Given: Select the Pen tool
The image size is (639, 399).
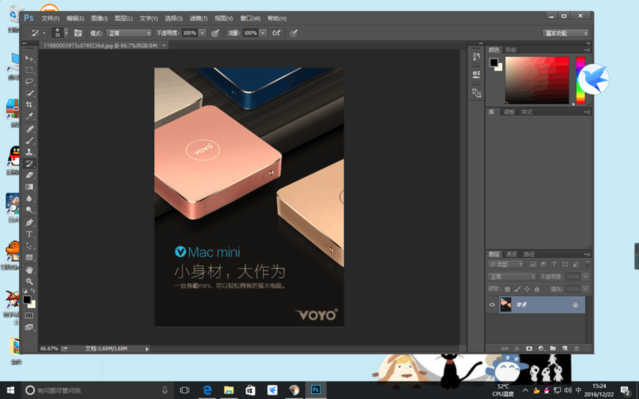Looking at the screenshot, I should 29,223.
